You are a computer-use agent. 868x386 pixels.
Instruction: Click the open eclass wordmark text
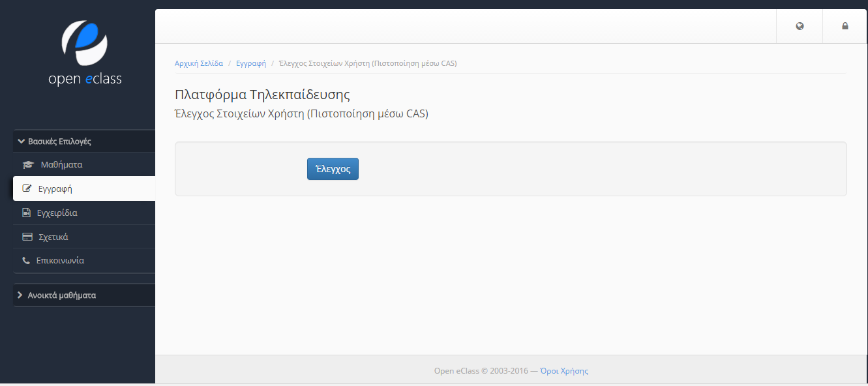point(85,79)
